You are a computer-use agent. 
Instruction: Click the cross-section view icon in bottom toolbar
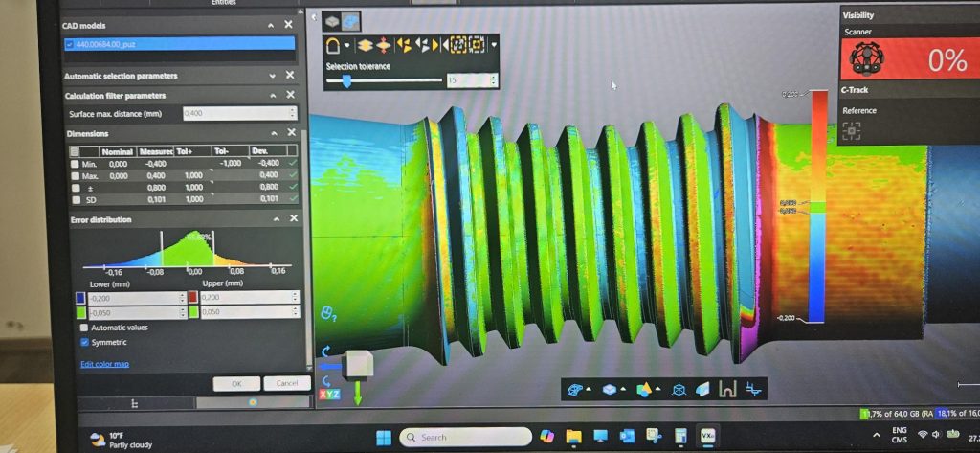[727, 390]
